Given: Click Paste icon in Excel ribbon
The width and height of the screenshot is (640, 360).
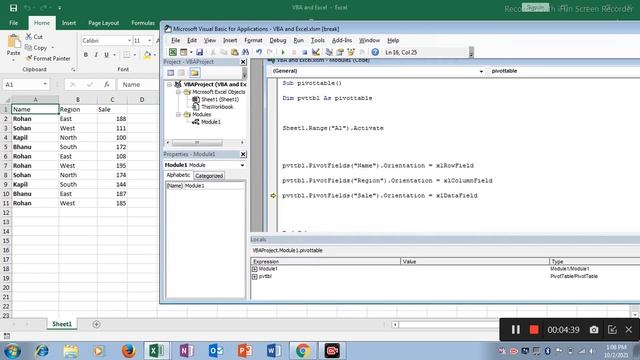Looking at the screenshot, I should pyautogui.click(x=13, y=41).
